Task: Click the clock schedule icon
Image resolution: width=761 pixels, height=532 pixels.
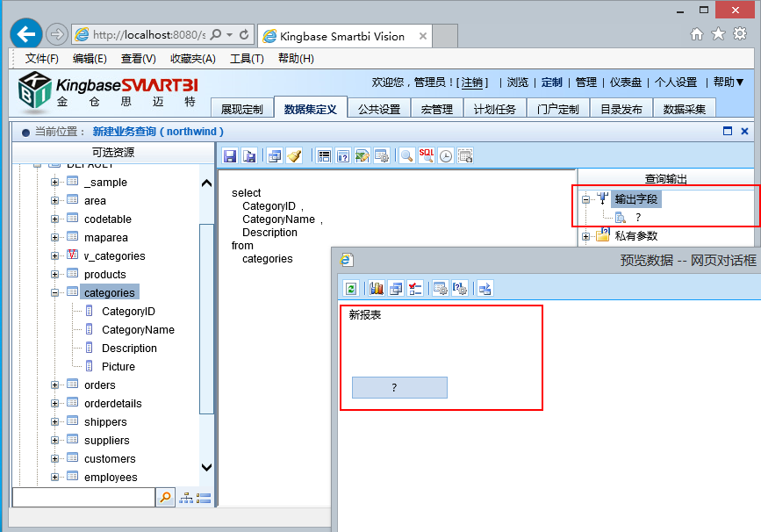Action: tap(446, 155)
